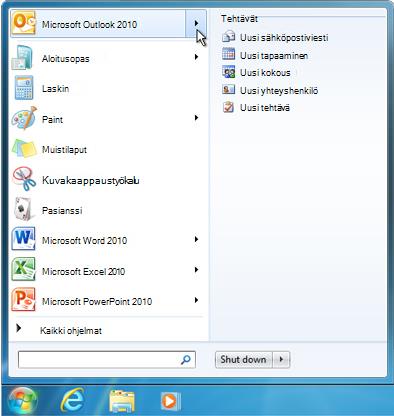The width and height of the screenshot is (394, 416).
Task: Click the Uusi sähköpostiviesti envelope icon
Action: click(x=229, y=36)
